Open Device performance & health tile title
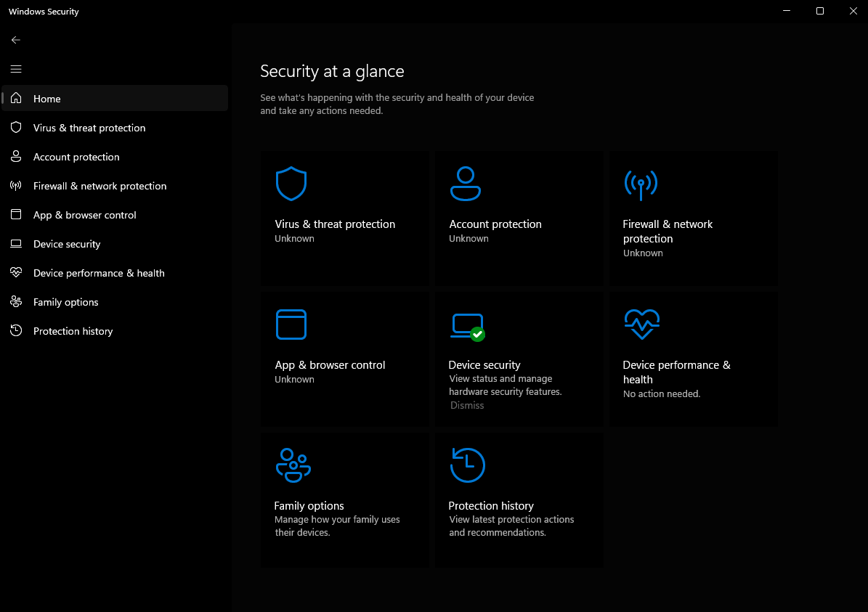Viewport: 868px width, 612px height. pyautogui.click(x=676, y=372)
